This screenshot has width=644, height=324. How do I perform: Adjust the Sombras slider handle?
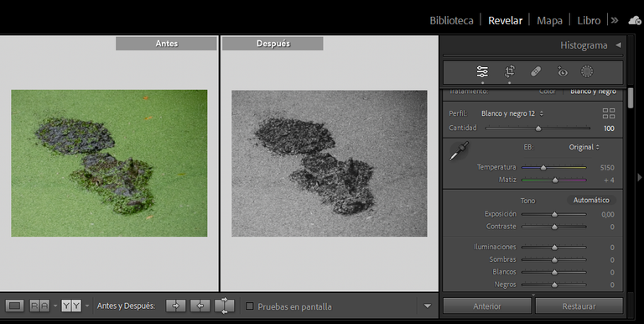click(554, 260)
